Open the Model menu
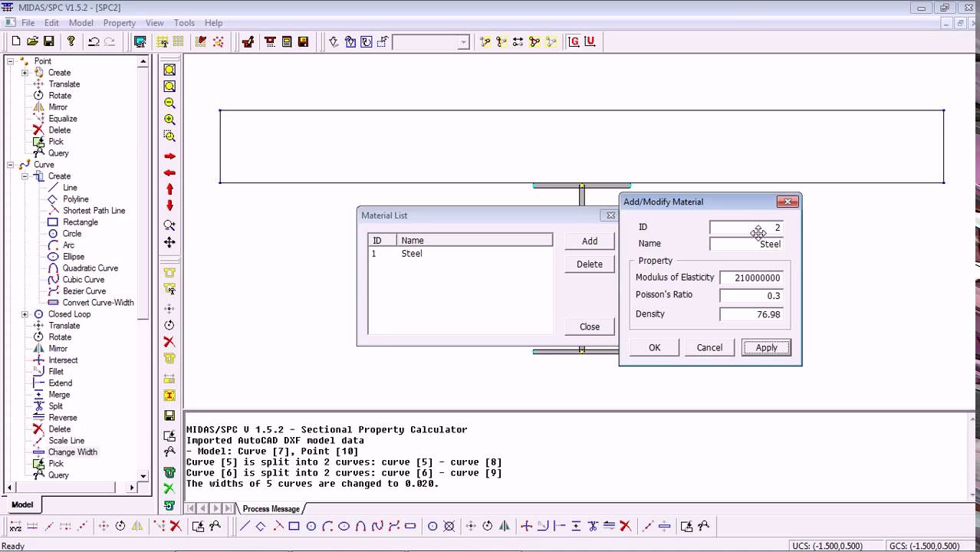Viewport: 980px width, 552px height. (x=81, y=23)
